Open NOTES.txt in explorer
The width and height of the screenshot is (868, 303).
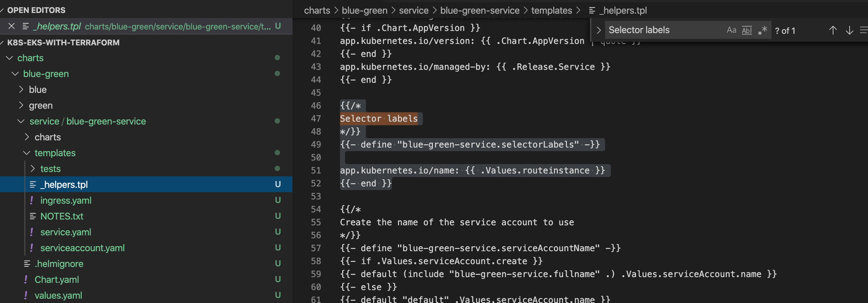pyautogui.click(x=62, y=216)
